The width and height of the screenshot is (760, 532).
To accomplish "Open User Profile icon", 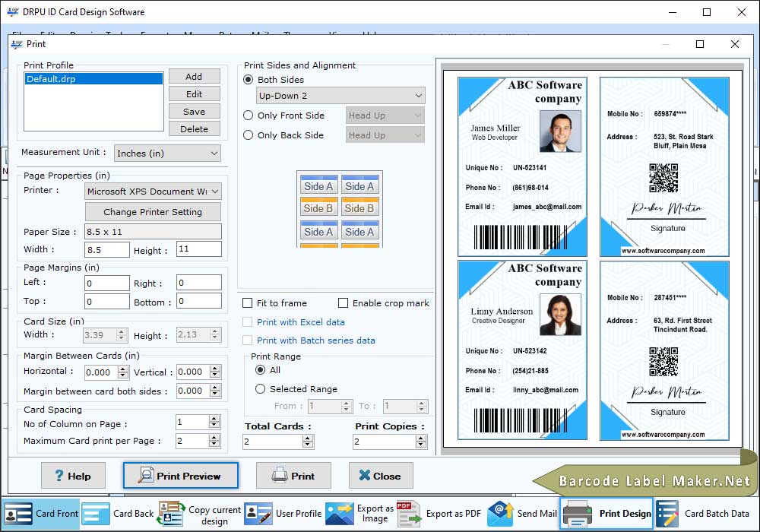I will tap(258, 514).
